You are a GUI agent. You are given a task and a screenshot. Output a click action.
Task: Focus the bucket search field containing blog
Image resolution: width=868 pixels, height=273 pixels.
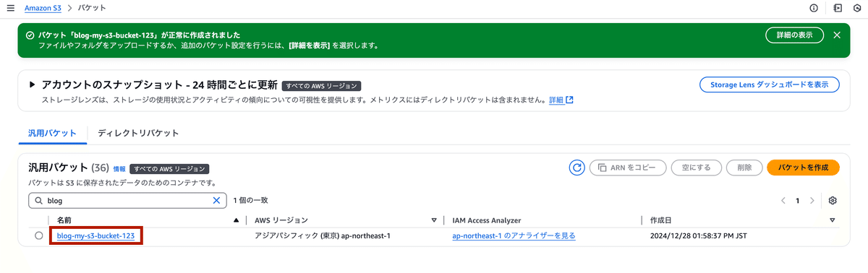coord(127,200)
